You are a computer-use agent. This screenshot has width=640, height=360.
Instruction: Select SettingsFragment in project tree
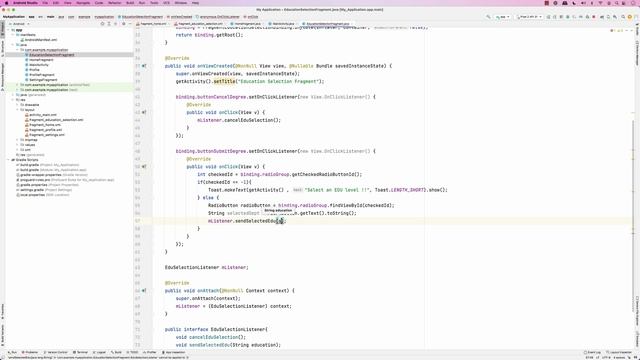pos(43,80)
